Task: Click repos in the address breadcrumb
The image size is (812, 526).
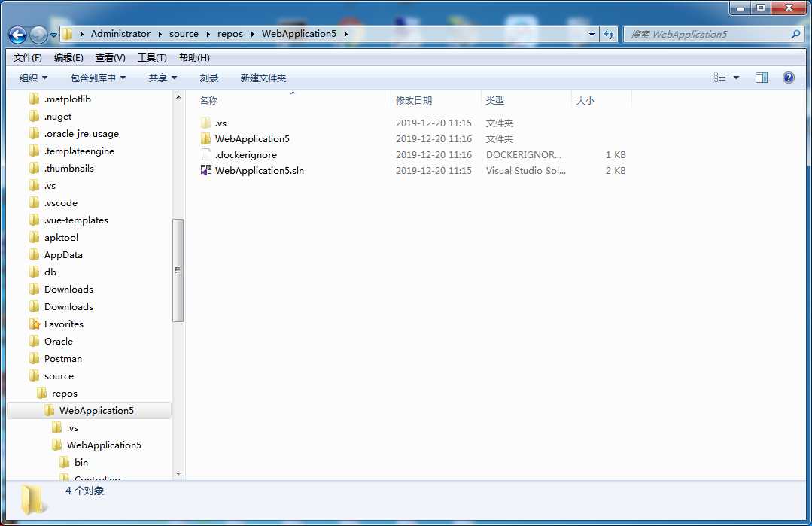Action: tap(230, 34)
